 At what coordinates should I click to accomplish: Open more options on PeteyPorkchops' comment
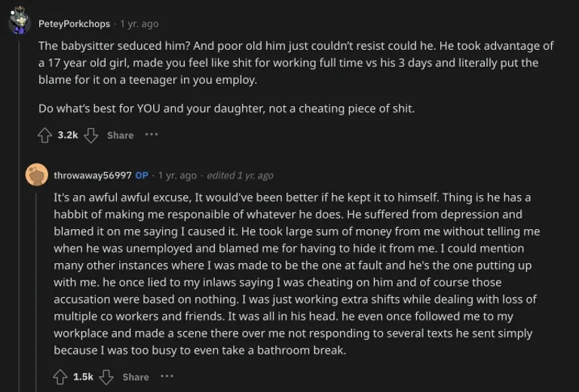tap(152, 135)
